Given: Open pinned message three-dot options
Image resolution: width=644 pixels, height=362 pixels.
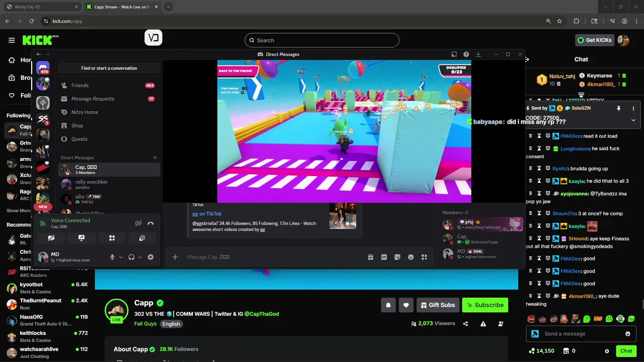Looking at the screenshot, I should click(x=633, y=108).
